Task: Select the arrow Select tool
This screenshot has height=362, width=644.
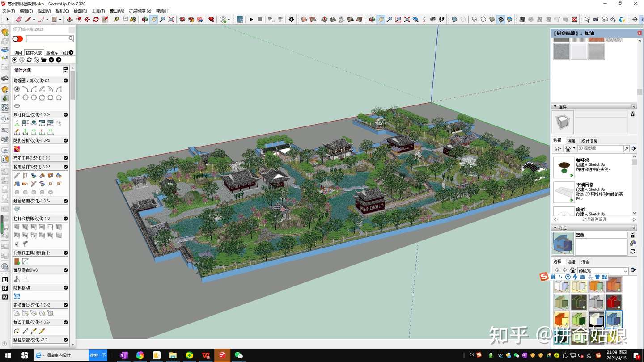Action: click(8, 19)
